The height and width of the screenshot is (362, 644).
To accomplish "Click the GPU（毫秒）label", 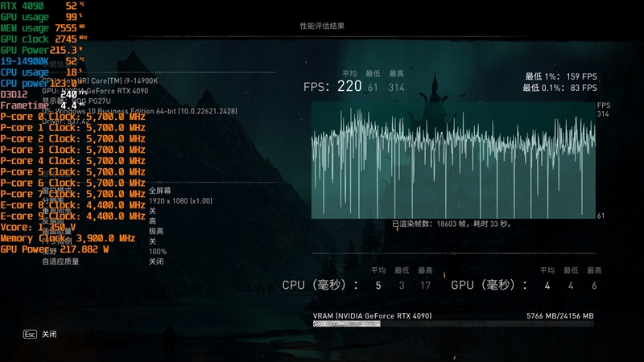I will point(489,285).
